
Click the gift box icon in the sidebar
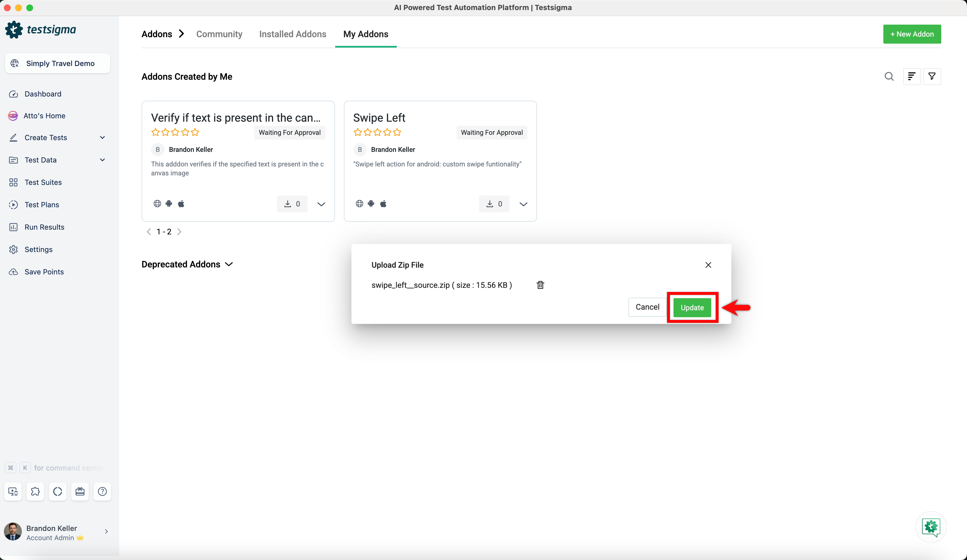point(80,491)
